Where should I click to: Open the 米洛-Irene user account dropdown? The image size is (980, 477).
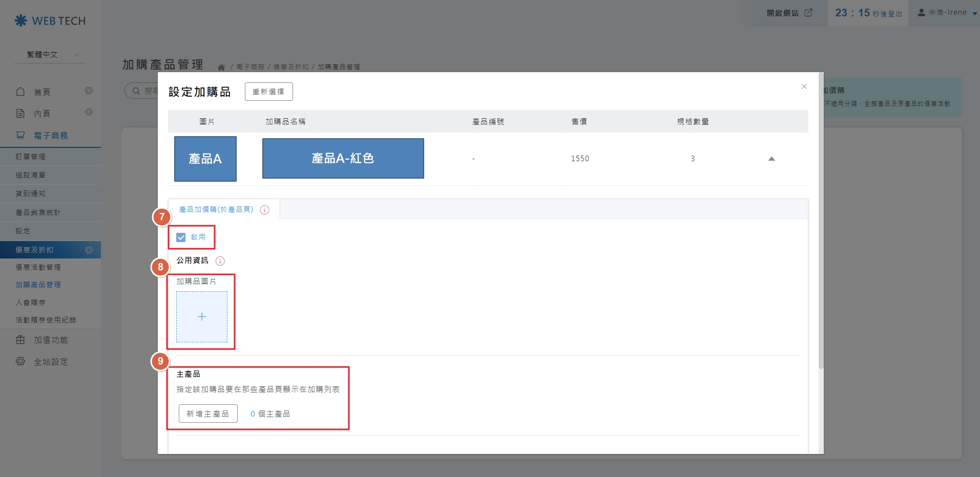[947, 13]
